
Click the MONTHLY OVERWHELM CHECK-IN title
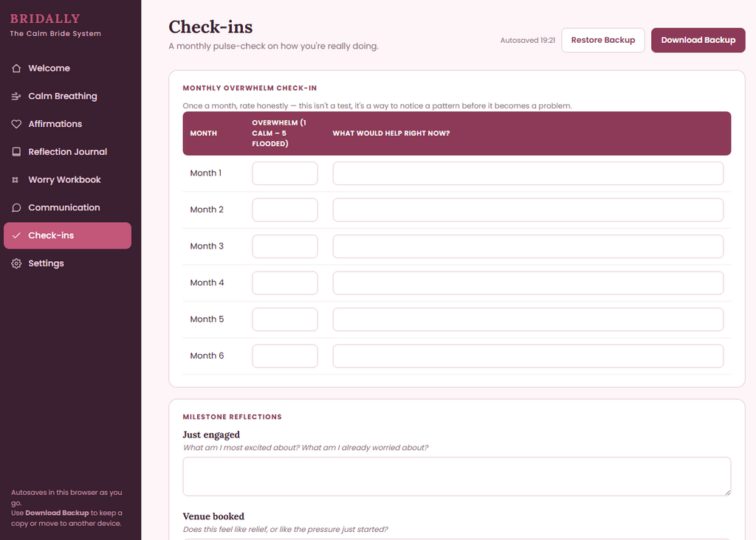pyautogui.click(x=250, y=88)
